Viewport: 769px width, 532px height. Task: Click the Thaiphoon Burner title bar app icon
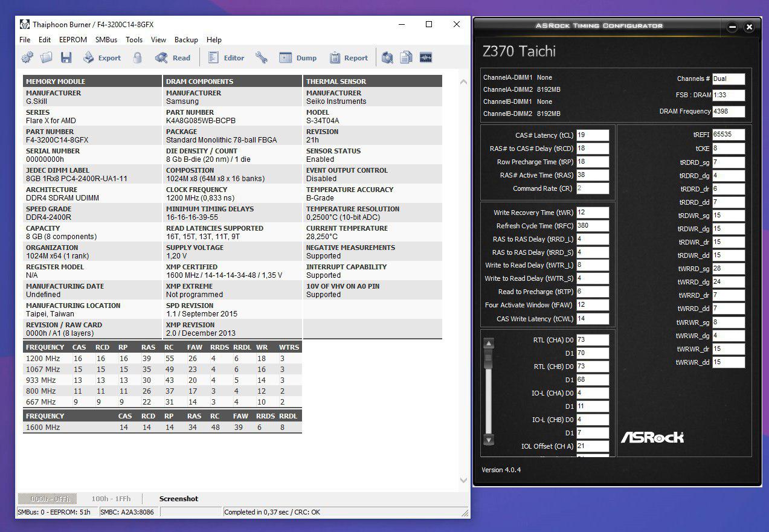click(x=25, y=25)
